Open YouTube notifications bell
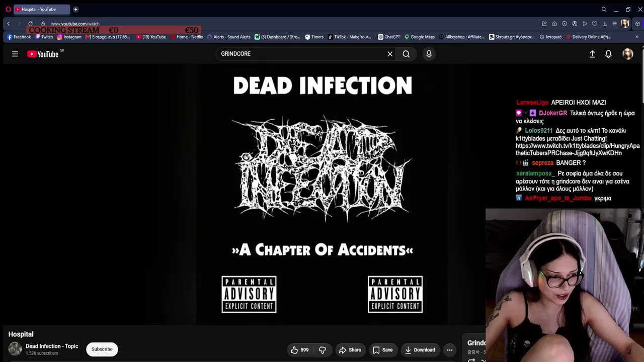Image resolution: width=644 pixels, height=362 pixels. [x=608, y=54]
